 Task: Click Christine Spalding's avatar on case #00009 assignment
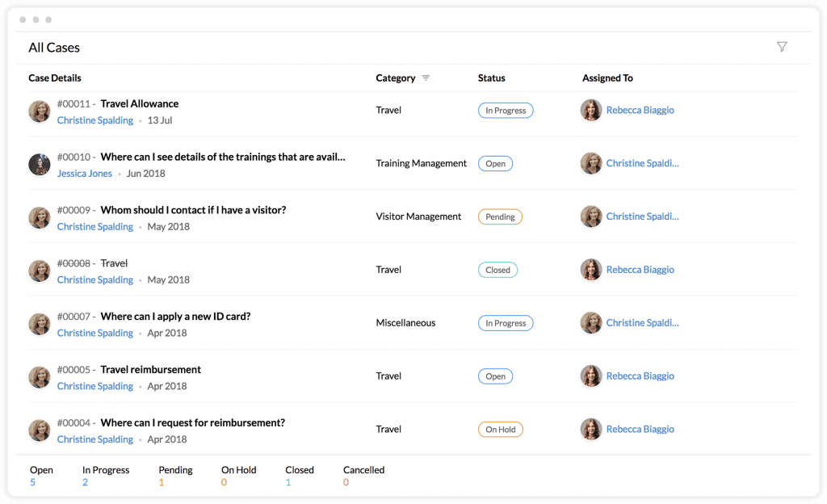[590, 216]
